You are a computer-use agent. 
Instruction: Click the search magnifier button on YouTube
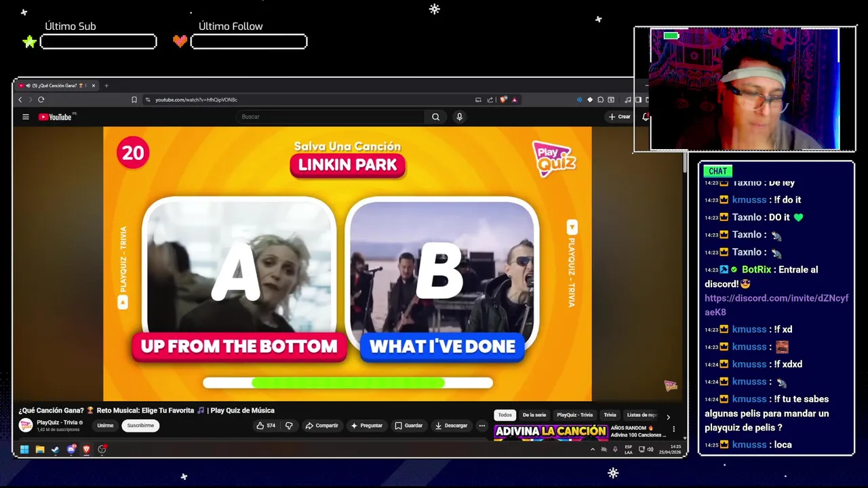[x=435, y=117]
